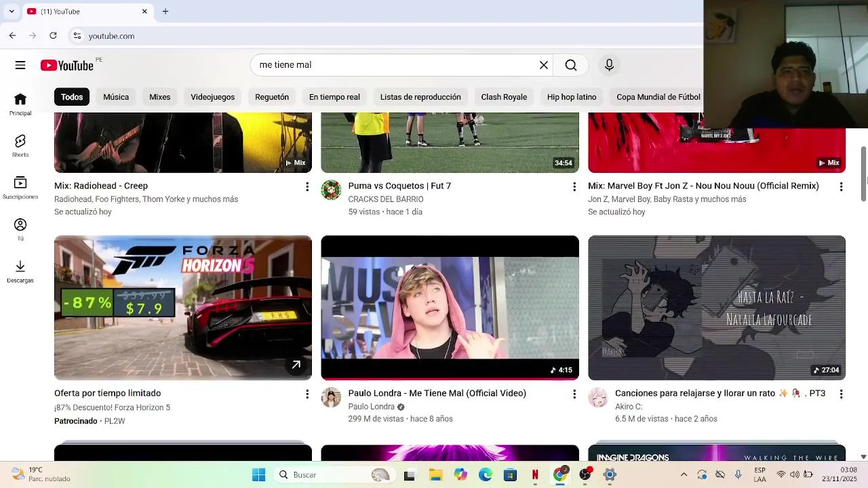This screenshot has width=868, height=488.
Task: Open the YouTube hamburger guide menu
Action: click(x=20, y=65)
